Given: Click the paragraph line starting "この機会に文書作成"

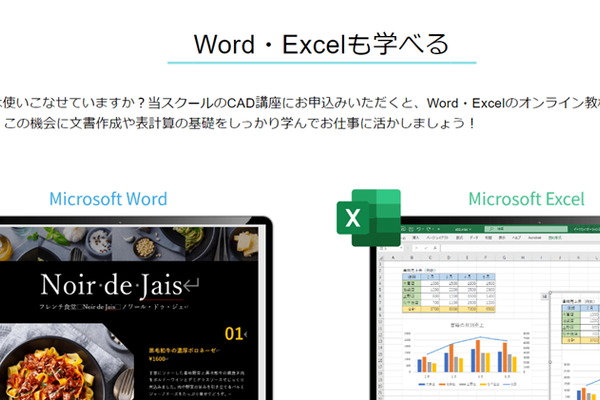Looking at the screenshot, I should coord(239,123).
